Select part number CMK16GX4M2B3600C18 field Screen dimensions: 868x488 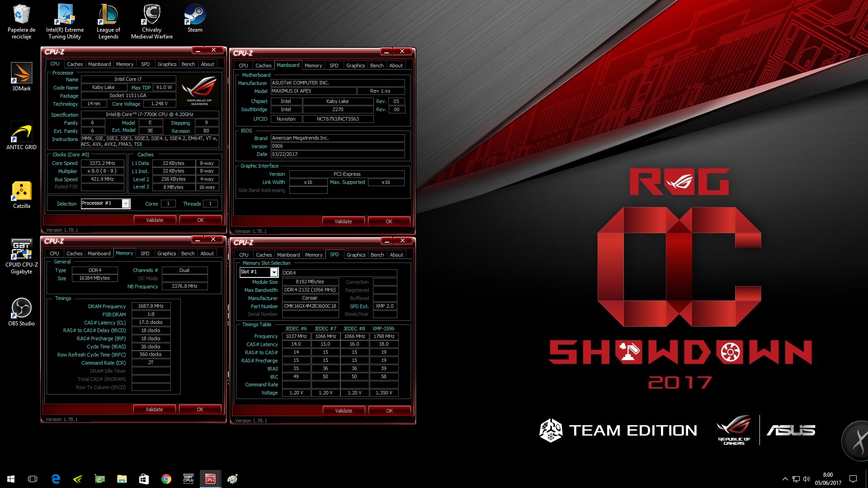tap(310, 306)
